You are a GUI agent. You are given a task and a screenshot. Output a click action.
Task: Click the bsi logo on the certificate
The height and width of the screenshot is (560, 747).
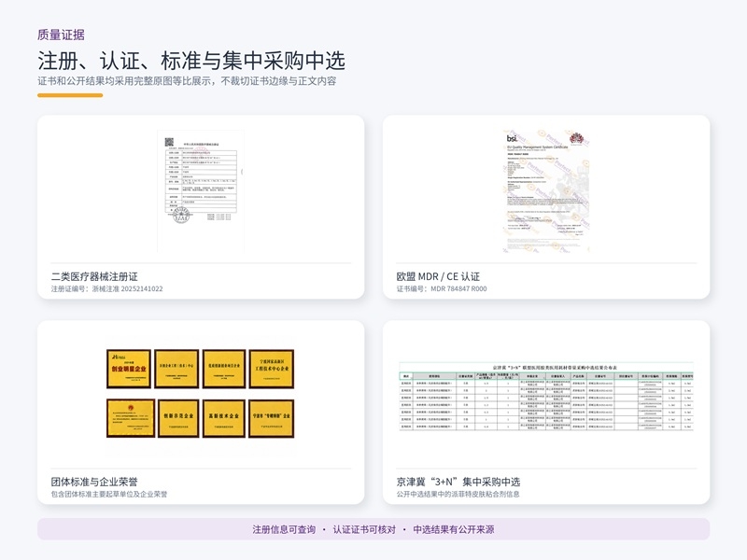pos(512,138)
